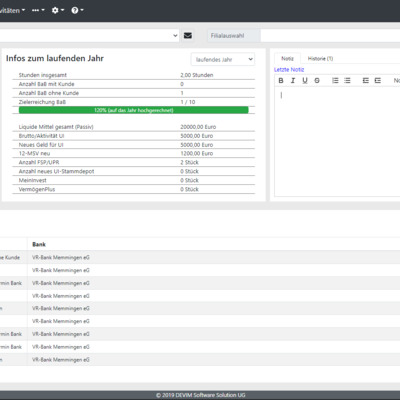
Task: Toggle italic text formatting
Action: pyautogui.click(x=293, y=80)
